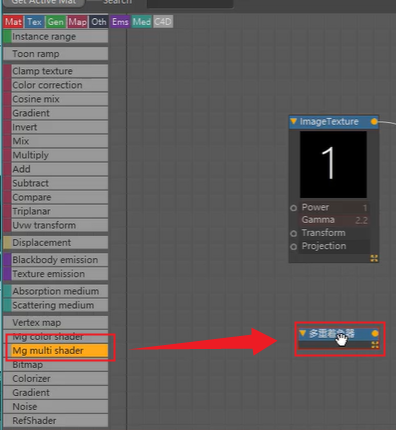This screenshot has height=430, width=396.
Task: Toggle the Tex node filter
Action: click(x=34, y=22)
